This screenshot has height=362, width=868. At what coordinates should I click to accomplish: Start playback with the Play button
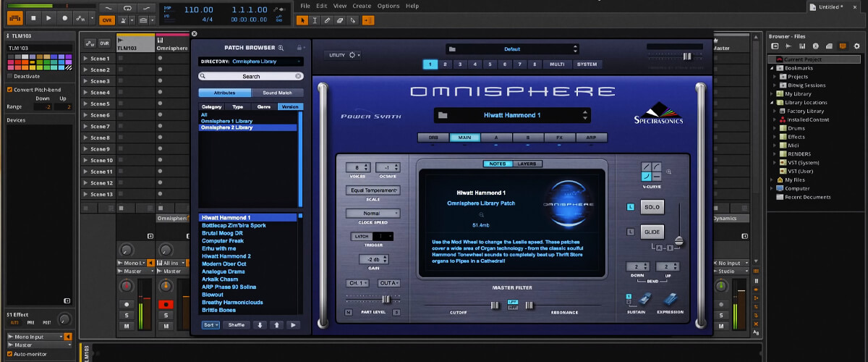[49, 17]
